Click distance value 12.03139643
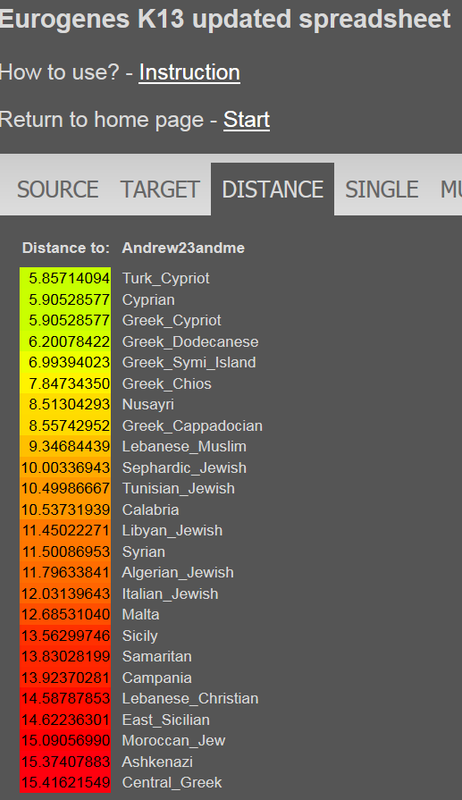The height and width of the screenshot is (800, 462). point(65,593)
